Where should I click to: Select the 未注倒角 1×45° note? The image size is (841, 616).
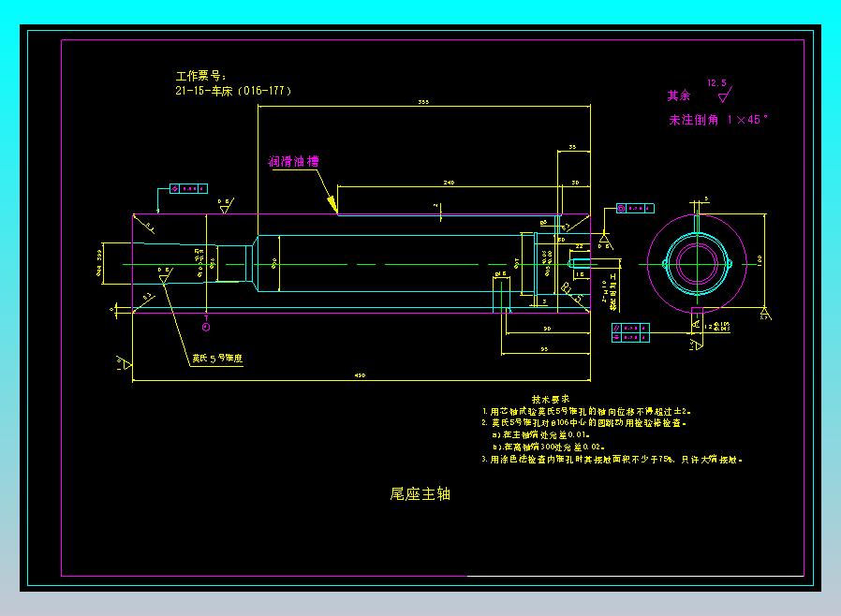(x=718, y=120)
